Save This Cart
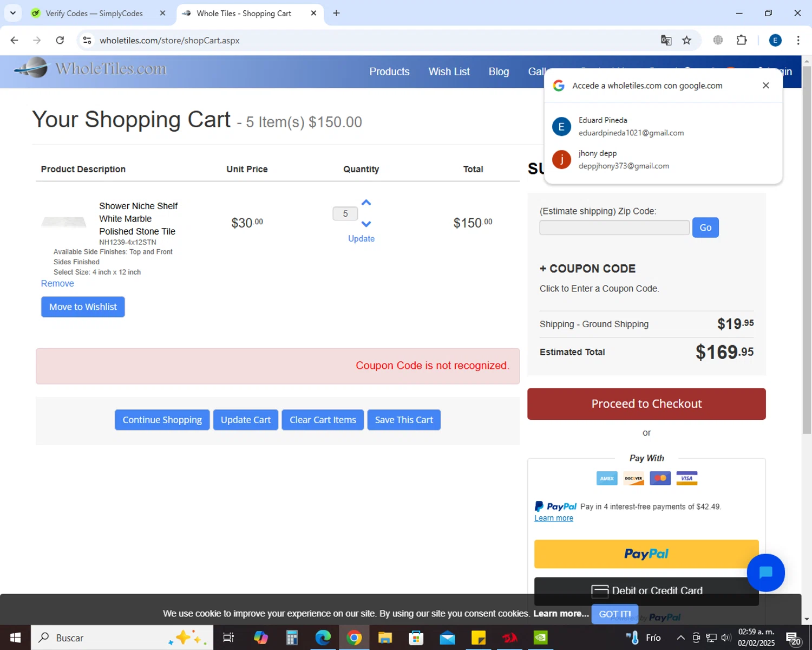812x650 pixels. tap(404, 420)
